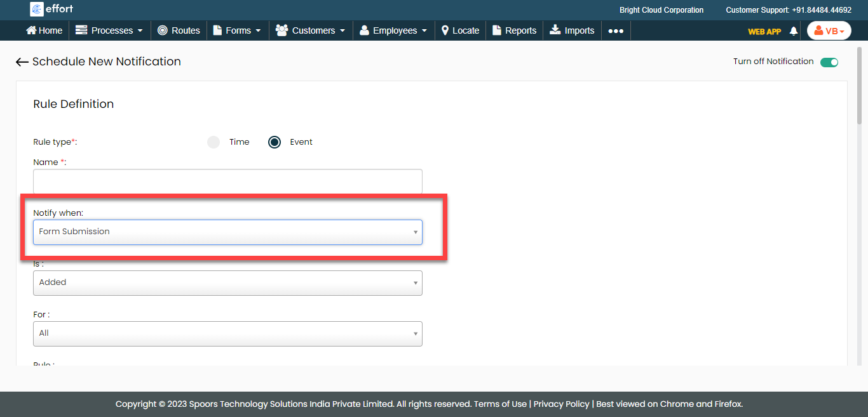The height and width of the screenshot is (417, 868).
Task: Expand the Employees menu
Action: 393,30
